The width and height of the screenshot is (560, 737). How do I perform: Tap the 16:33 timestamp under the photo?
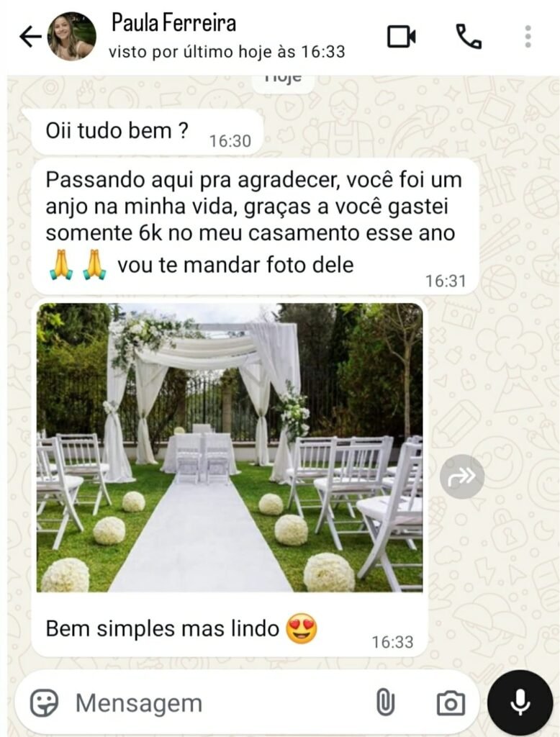pos(392,642)
